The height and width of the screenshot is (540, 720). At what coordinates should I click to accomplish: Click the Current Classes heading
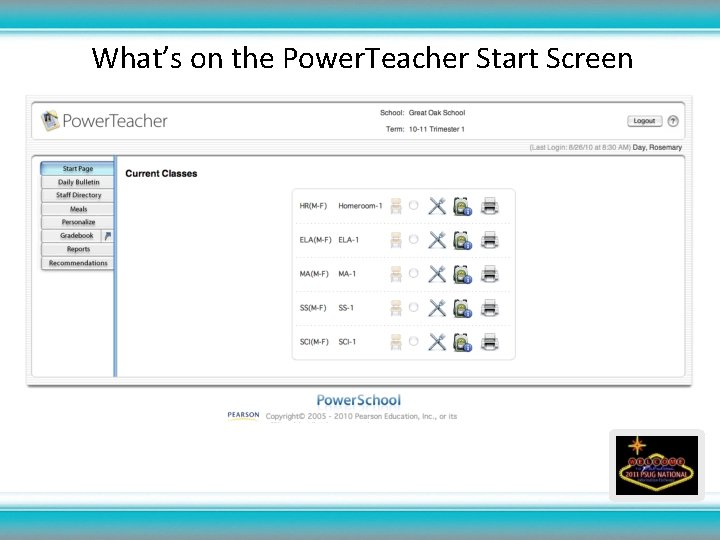(x=161, y=174)
